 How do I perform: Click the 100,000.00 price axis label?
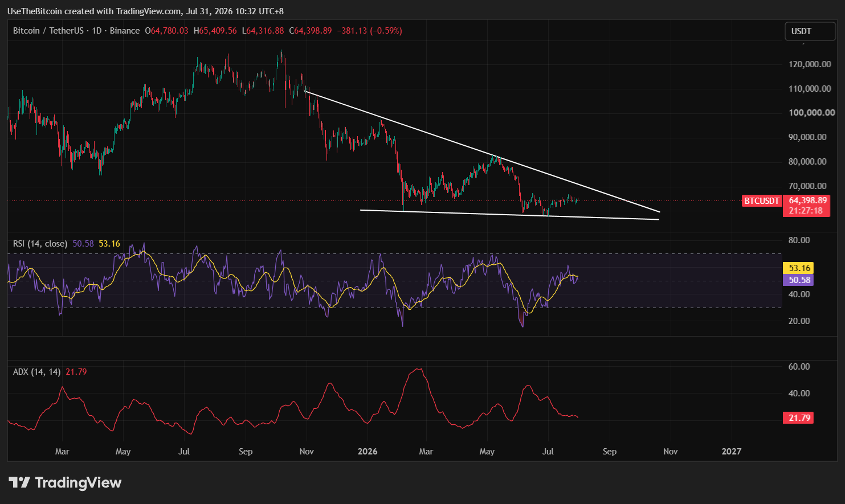(x=811, y=113)
